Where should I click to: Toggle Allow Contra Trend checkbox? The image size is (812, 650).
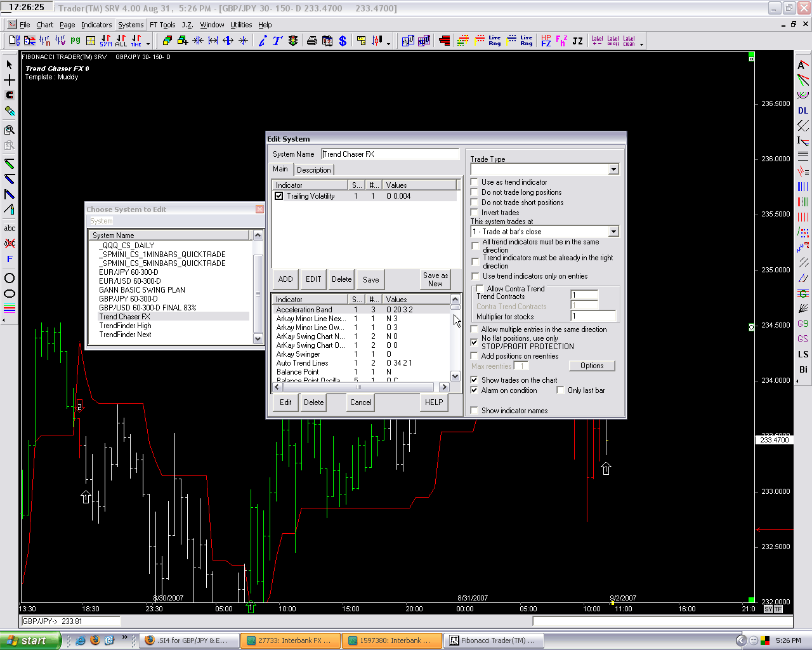click(x=480, y=289)
